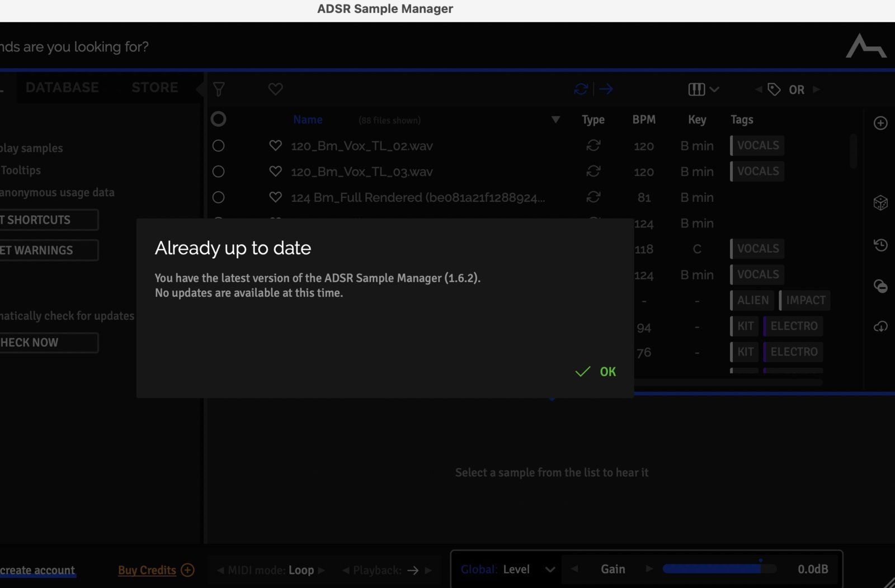Select previous tag mode left arrow
Viewport: 895px width, 588px height.
click(x=758, y=89)
